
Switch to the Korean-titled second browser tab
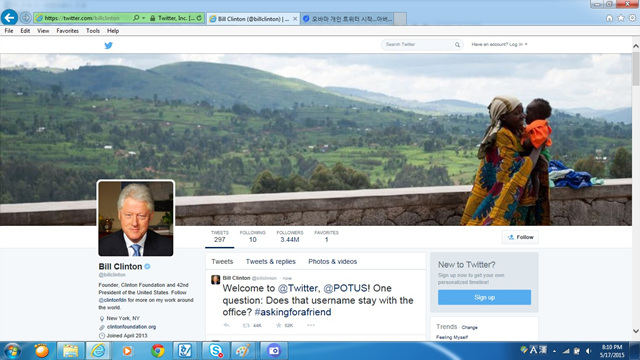click(x=347, y=19)
